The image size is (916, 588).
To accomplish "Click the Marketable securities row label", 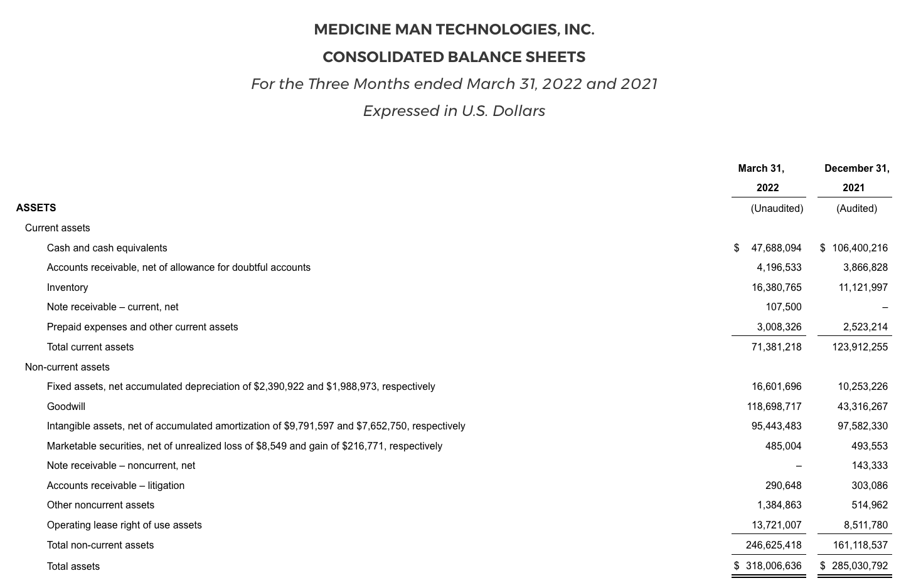I will coord(244,446).
